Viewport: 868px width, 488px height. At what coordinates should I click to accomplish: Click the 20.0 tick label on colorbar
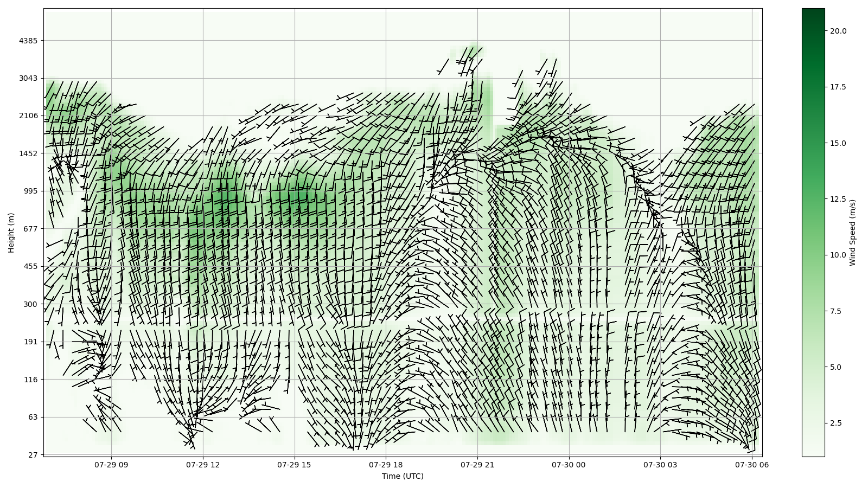coord(838,31)
